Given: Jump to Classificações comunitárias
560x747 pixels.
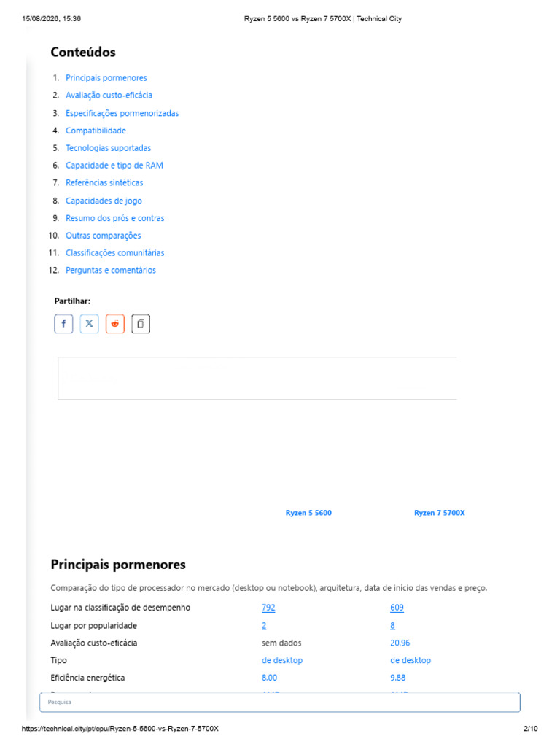Looking at the screenshot, I should (114, 253).
